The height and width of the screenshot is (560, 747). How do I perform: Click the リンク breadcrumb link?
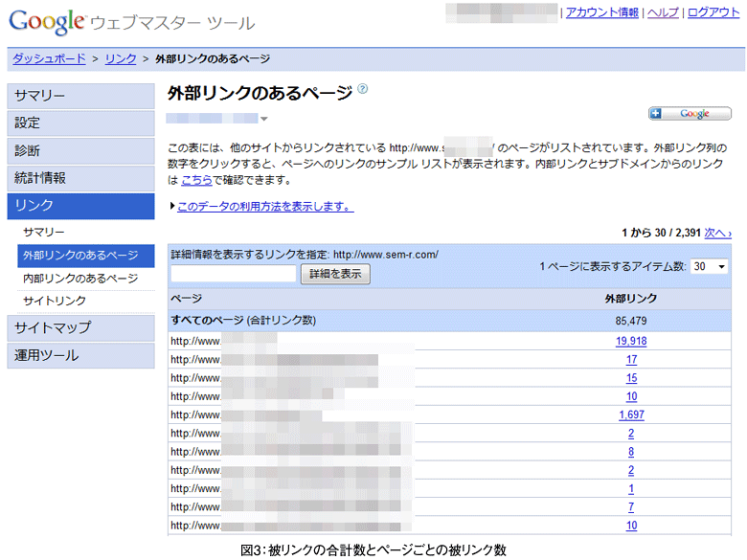121,58
